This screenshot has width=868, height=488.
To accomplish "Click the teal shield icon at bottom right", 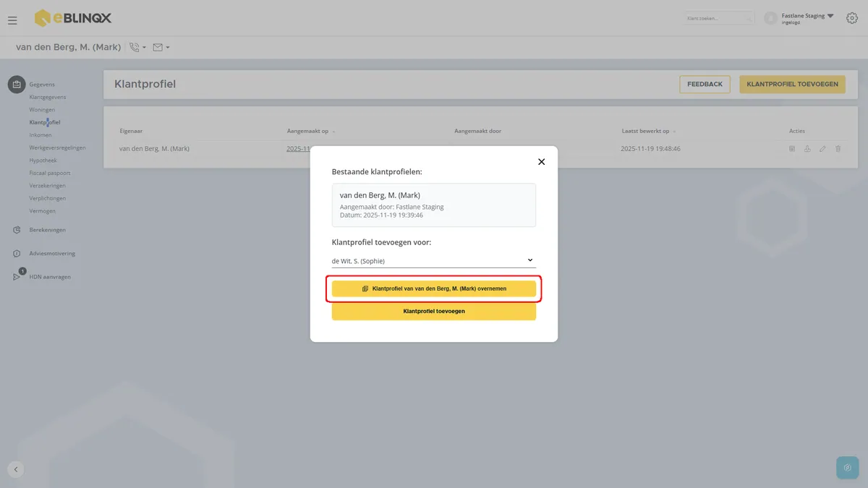I will 847,468.
